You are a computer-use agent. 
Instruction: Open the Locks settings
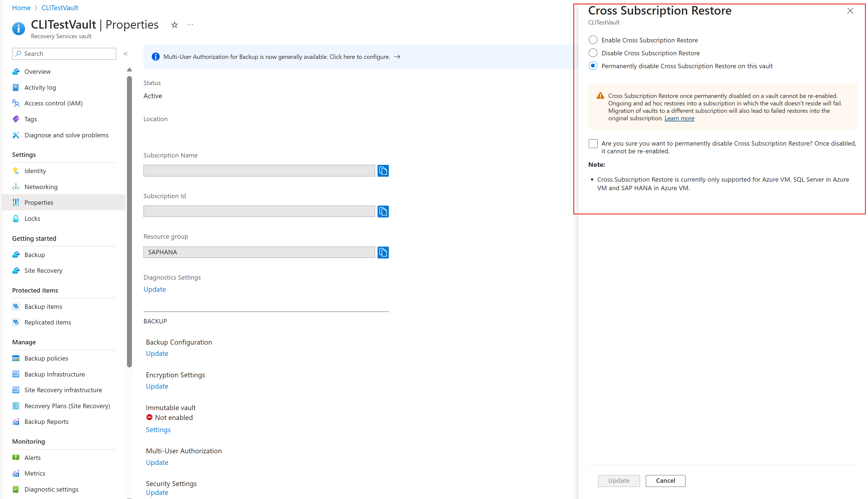tap(32, 218)
